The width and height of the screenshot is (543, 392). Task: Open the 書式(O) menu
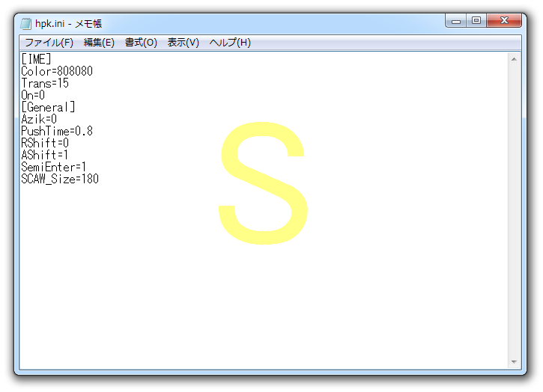coord(141,43)
